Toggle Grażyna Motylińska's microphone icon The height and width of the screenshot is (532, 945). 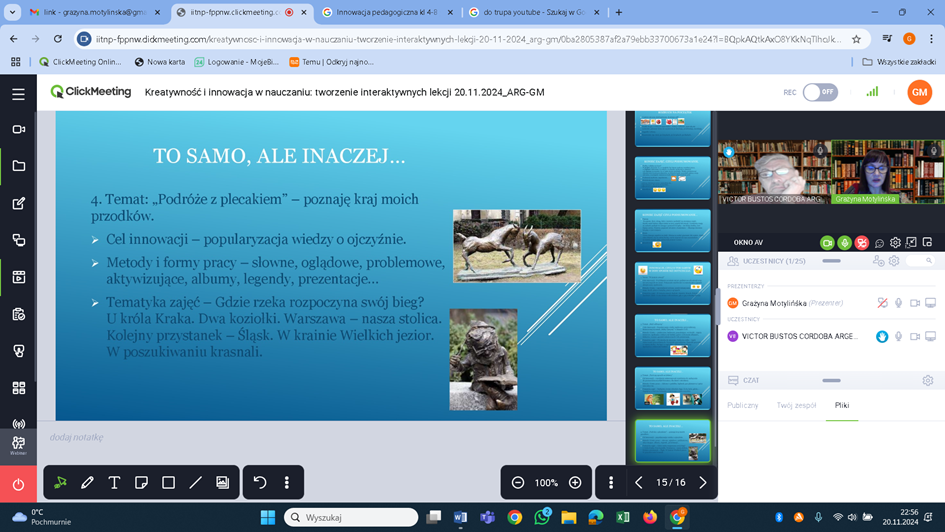click(x=899, y=303)
